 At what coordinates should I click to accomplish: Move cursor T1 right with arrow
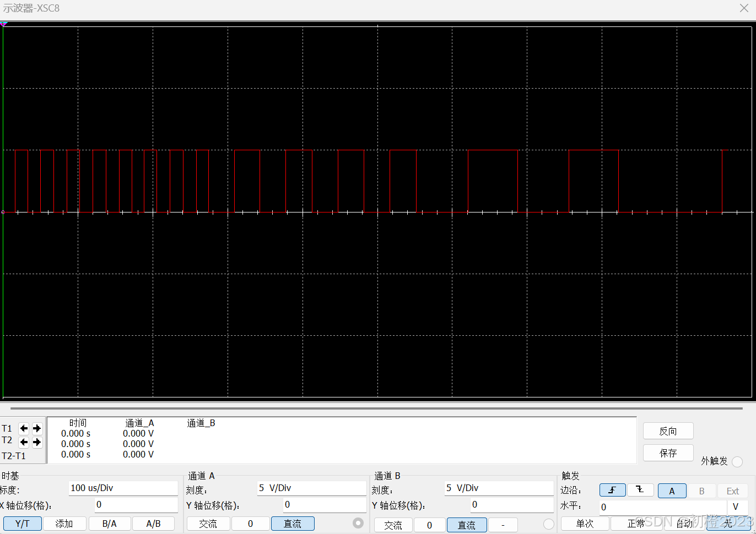pos(37,428)
